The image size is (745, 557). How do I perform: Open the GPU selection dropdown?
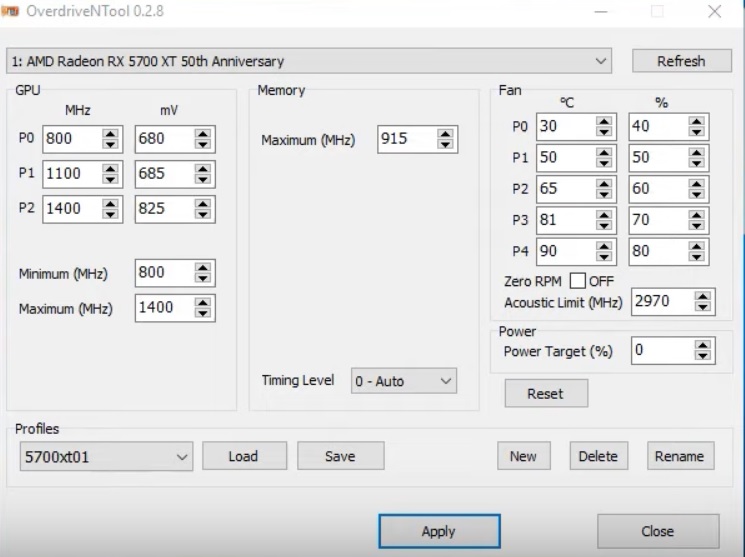(x=309, y=61)
